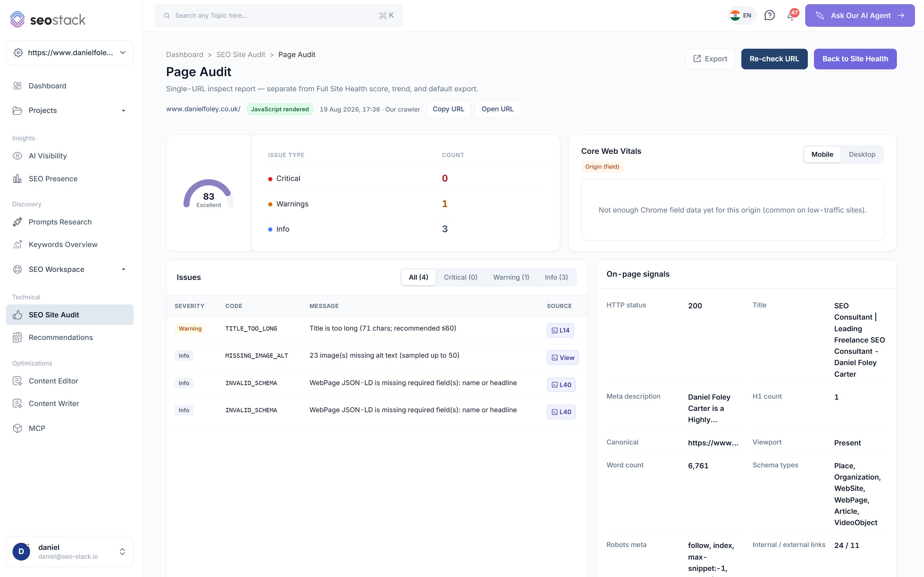Open L40 source of first INVALID_SCHEMA row
This screenshot has height=577, width=924.
561,385
